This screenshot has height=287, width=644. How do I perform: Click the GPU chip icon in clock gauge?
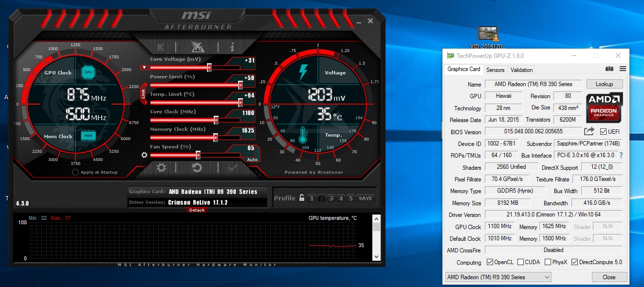click(x=88, y=72)
